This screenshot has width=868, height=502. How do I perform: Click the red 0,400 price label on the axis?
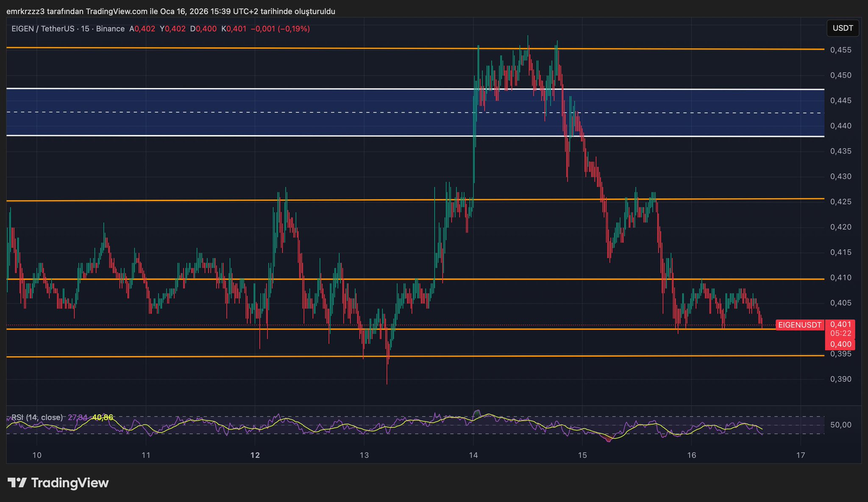(840, 344)
